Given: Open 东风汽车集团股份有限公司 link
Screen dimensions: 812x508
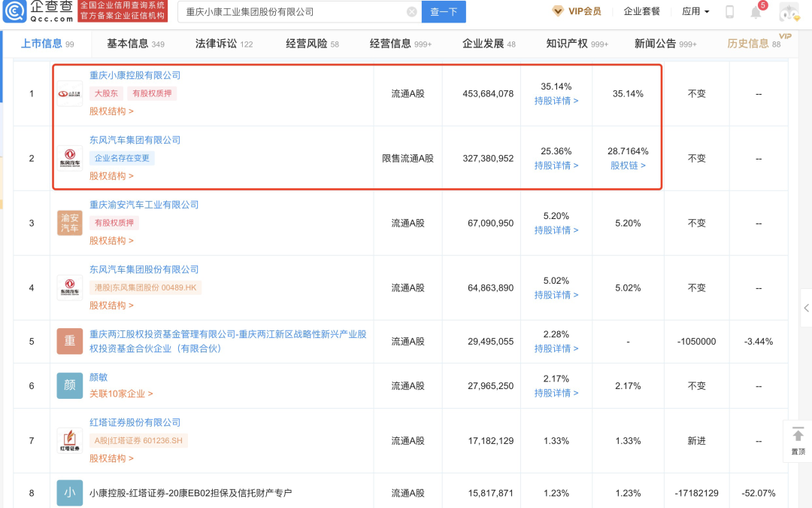Looking at the screenshot, I should 144,269.
